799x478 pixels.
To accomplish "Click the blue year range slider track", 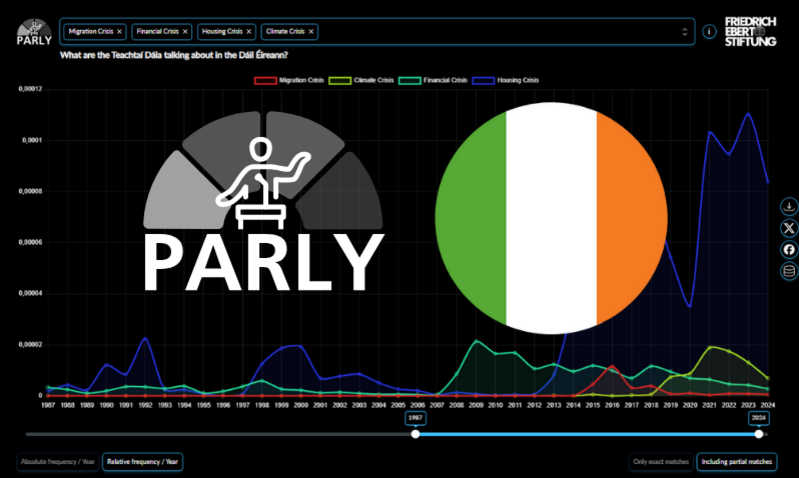I will pyautogui.click(x=587, y=434).
